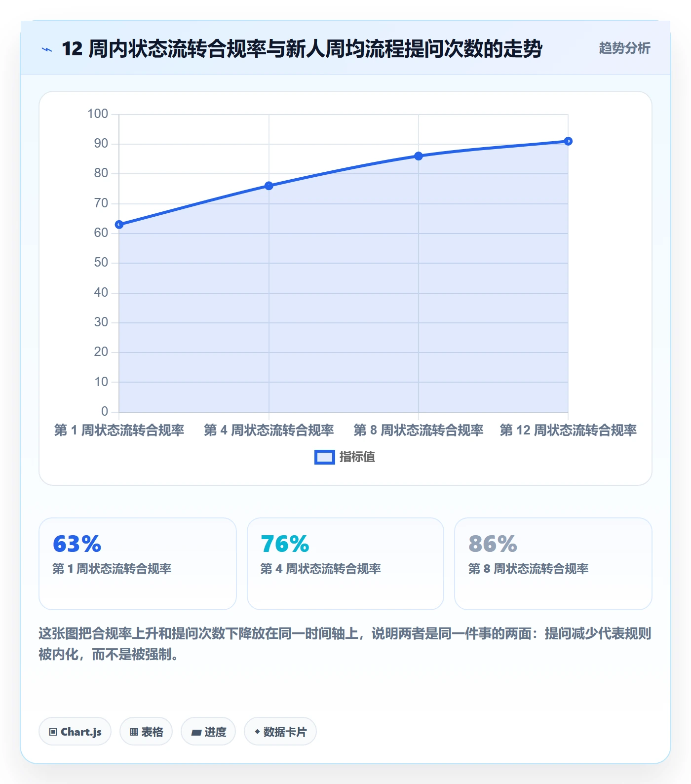Click the lightning bolt icon beside the title

tap(47, 49)
